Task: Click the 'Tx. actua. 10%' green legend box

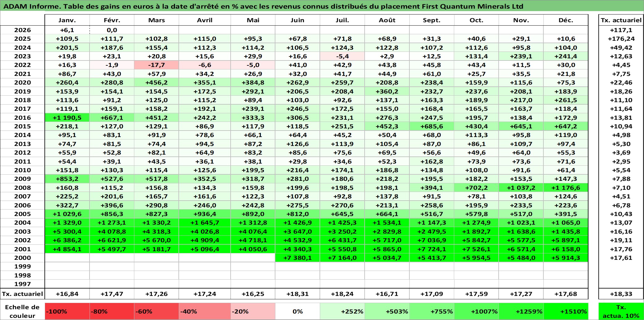Action: point(621,311)
